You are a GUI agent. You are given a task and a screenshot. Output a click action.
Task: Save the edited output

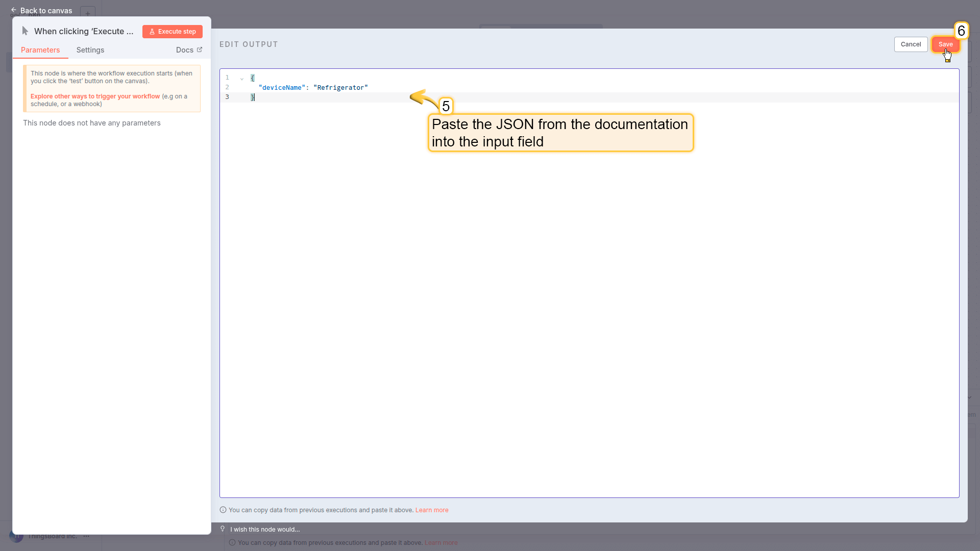pos(945,44)
